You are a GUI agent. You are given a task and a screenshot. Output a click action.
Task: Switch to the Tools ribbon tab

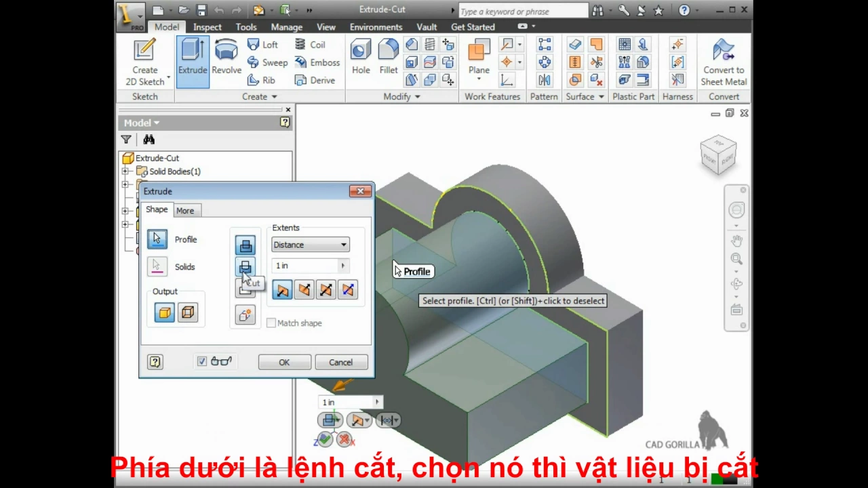pyautogui.click(x=246, y=27)
